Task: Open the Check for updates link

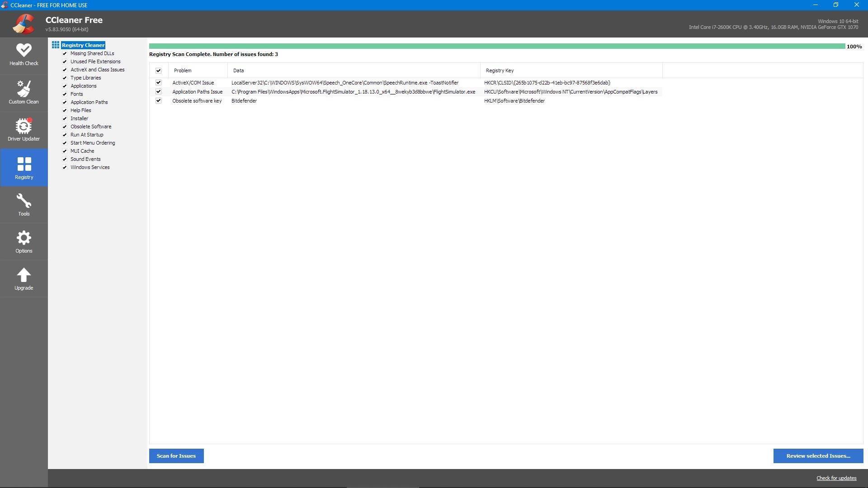Action: click(x=836, y=478)
